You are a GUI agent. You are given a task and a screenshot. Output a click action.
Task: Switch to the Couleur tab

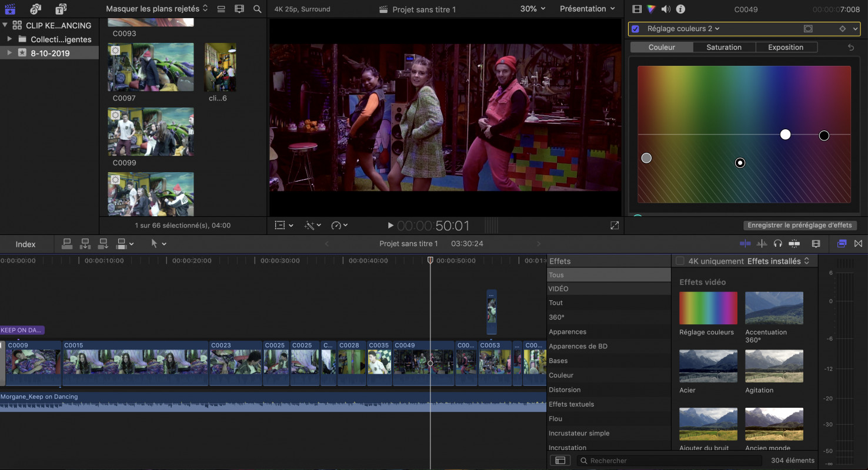(662, 47)
